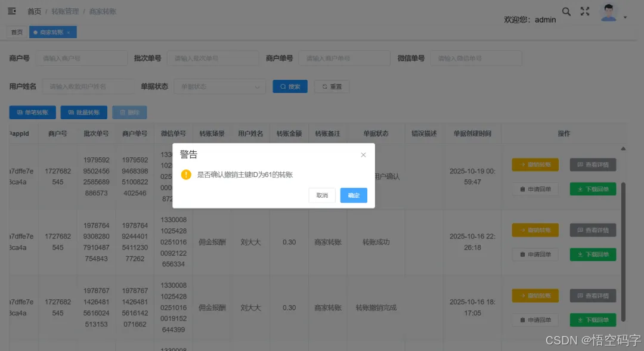Click the 欢迎您: admin greeting text
644x351 pixels.
click(530, 20)
